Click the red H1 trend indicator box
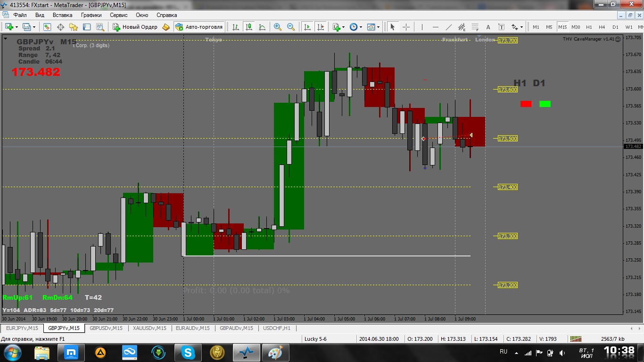The height and width of the screenshot is (362, 644). pos(526,104)
